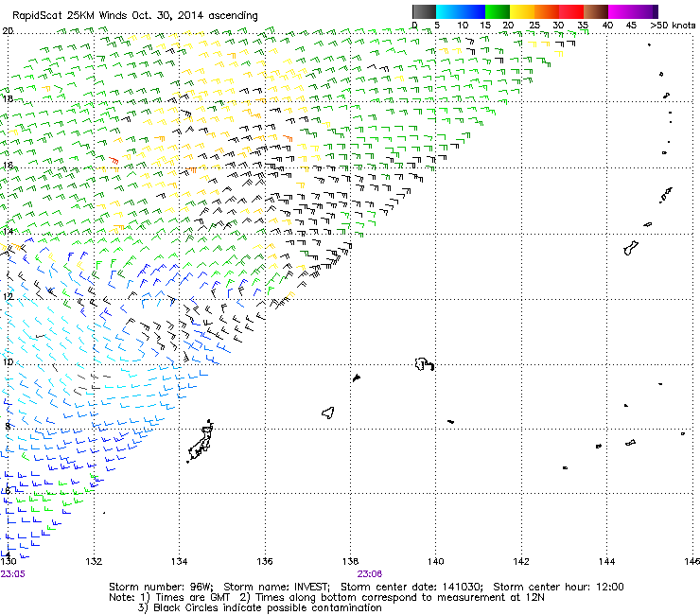Click the large island outline near 134.5E 7.5N
The height and width of the screenshot is (615, 700).
(x=201, y=441)
